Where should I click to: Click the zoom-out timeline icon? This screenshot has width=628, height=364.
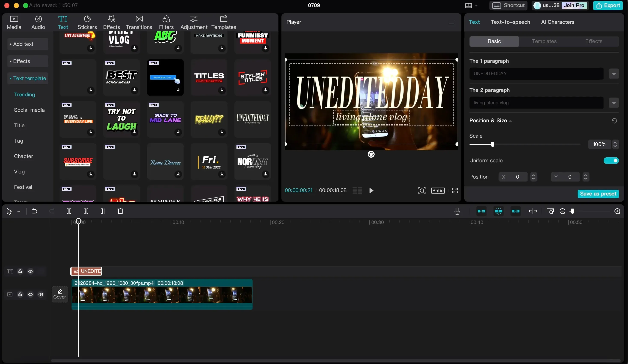coord(562,211)
